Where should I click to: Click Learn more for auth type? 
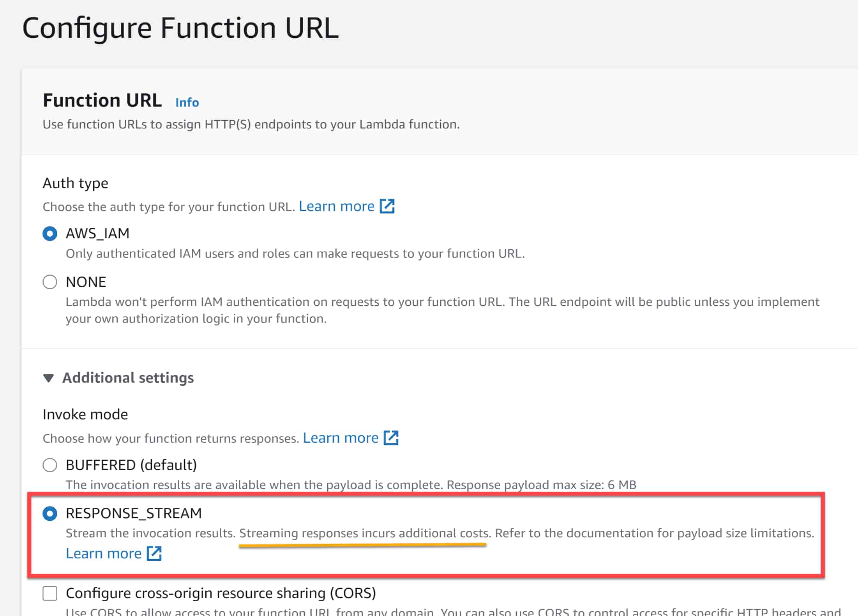click(337, 206)
